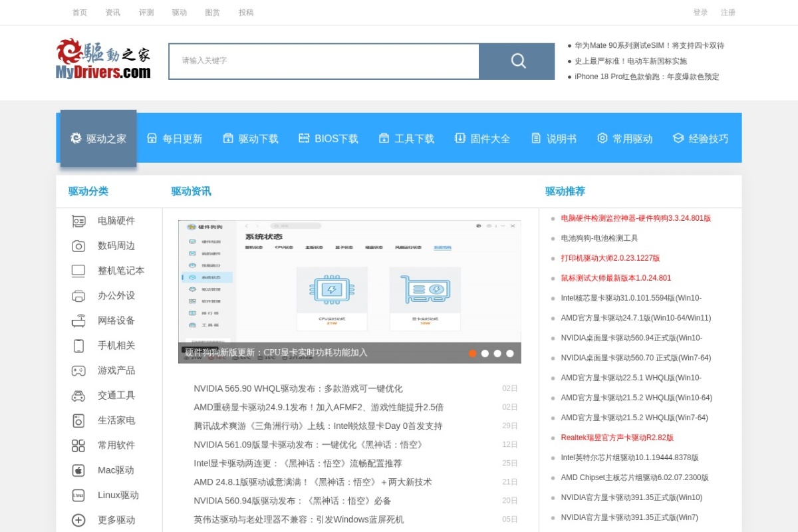Open the 电脑硬件 category icon

[x=78, y=221]
